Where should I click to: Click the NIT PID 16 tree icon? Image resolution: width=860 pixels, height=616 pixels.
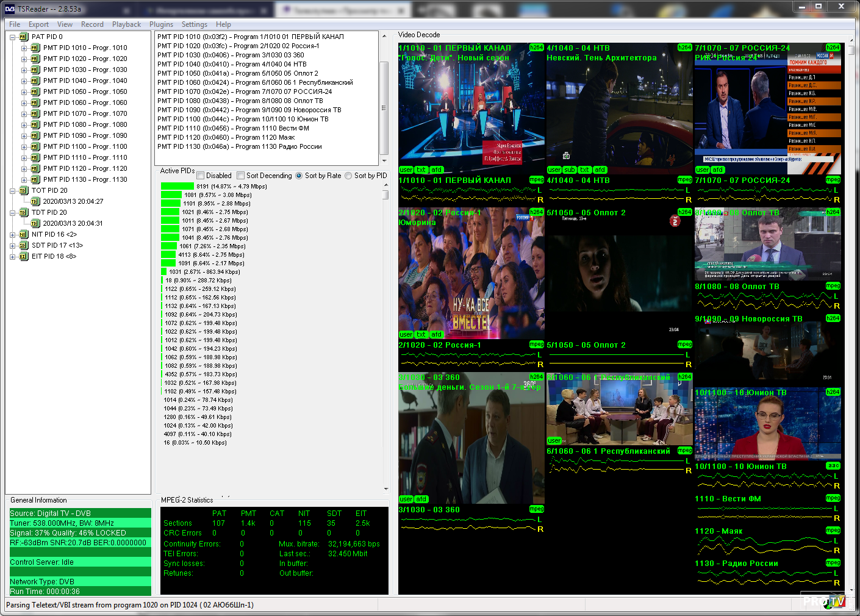tap(24, 235)
